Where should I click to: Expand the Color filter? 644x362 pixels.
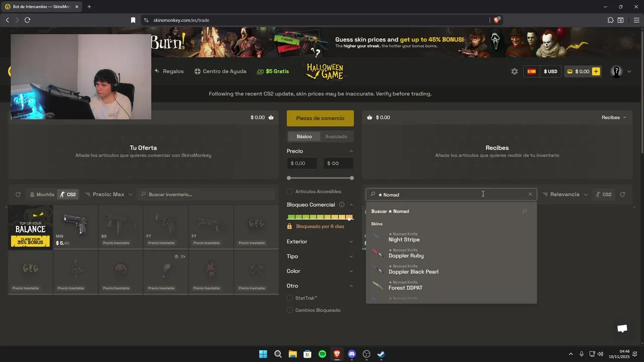pyautogui.click(x=320, y=271)
